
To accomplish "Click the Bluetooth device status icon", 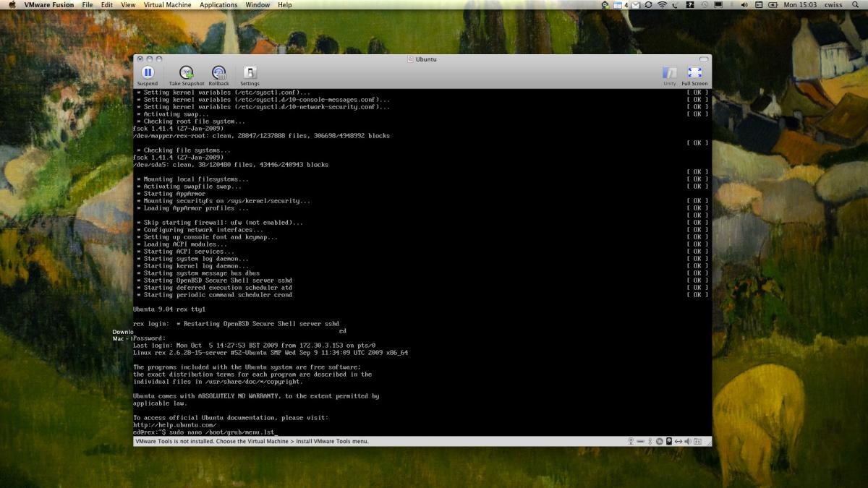I will point(650,441).
